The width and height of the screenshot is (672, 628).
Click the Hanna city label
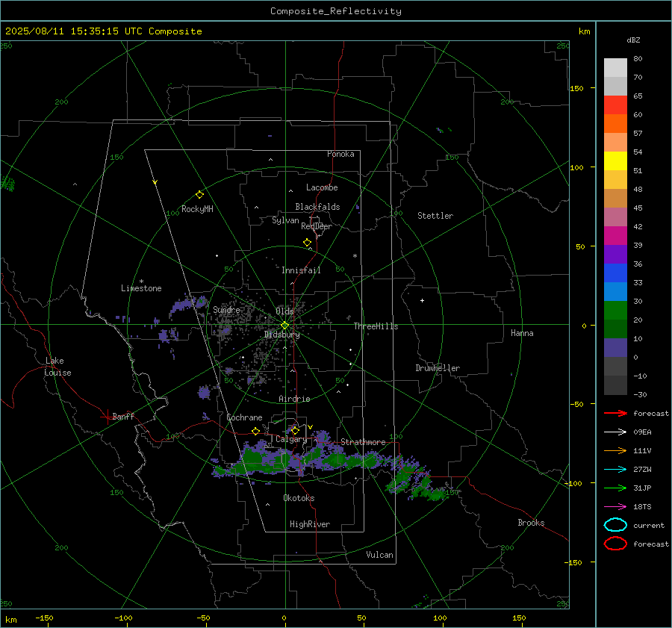522,333
